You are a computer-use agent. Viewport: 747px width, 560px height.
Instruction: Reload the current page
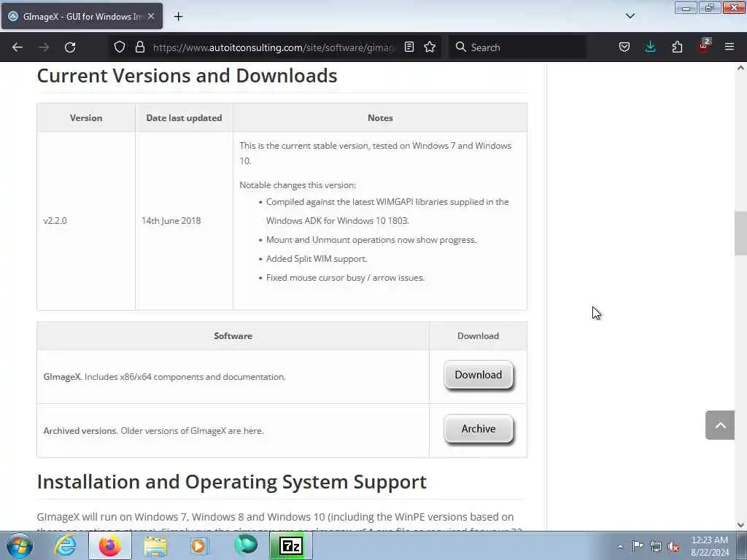[x=70, y=47]
